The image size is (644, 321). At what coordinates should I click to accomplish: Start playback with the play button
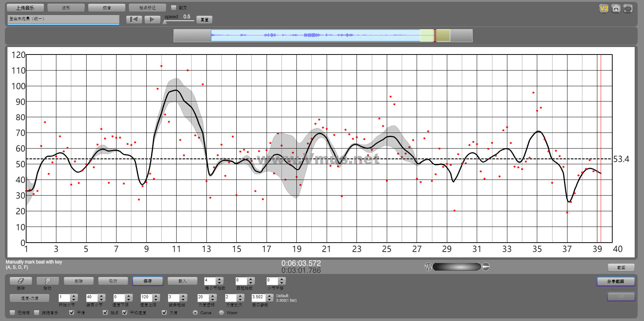pos(152,19)
